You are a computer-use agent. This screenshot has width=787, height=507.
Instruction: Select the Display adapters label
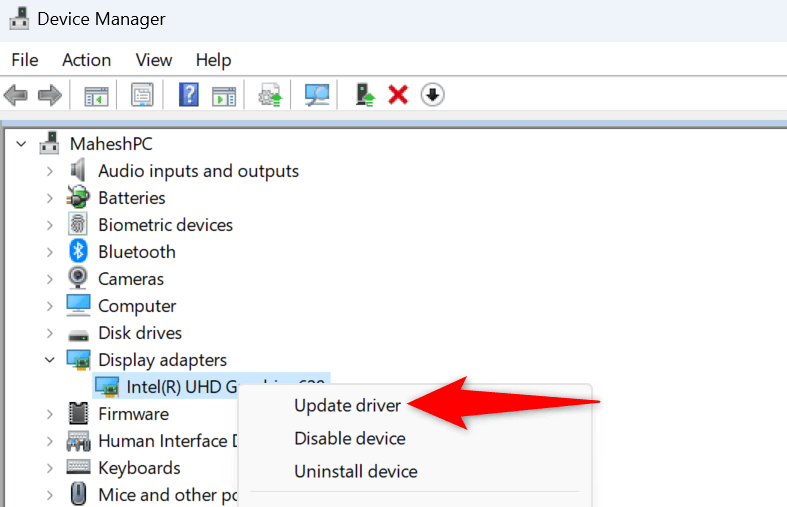pyautogui.click(x=162, y=360)
